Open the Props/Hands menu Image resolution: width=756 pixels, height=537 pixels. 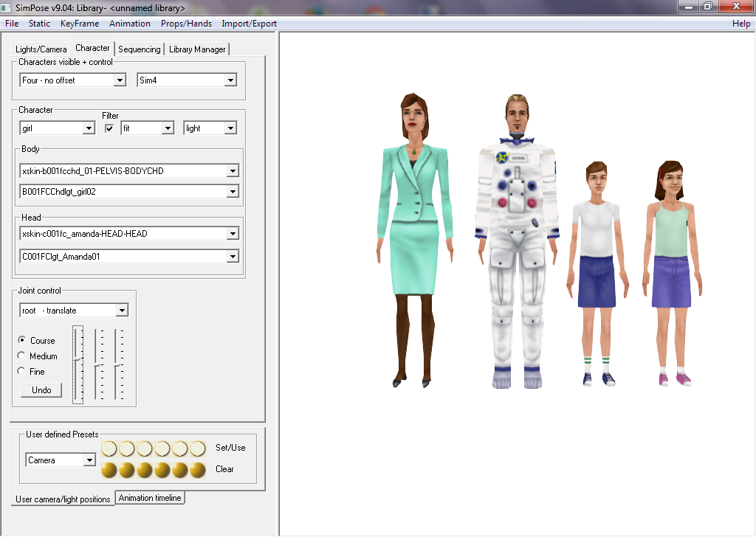(x=186, y=24)
